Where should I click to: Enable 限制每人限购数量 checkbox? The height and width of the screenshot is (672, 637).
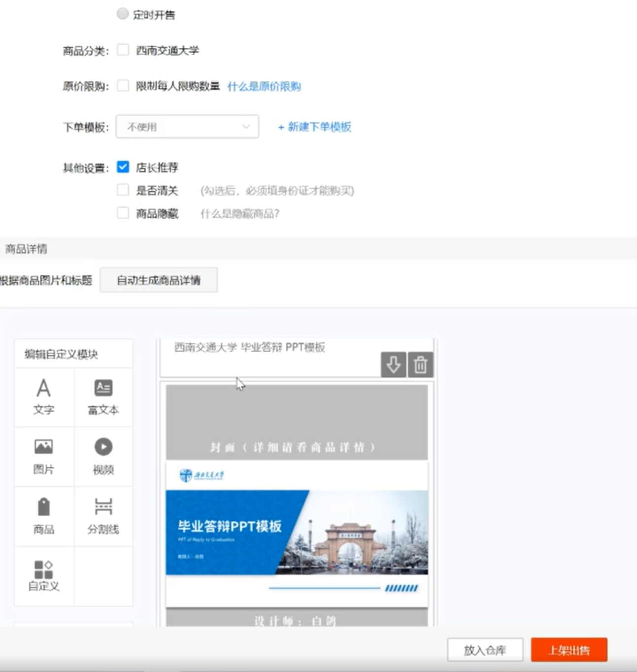tap(123, 86)
